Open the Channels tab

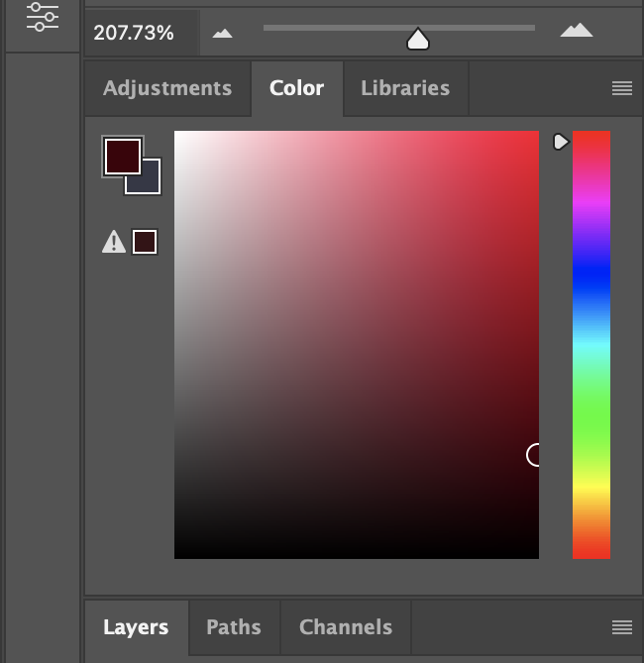click(x=346, y=627)
